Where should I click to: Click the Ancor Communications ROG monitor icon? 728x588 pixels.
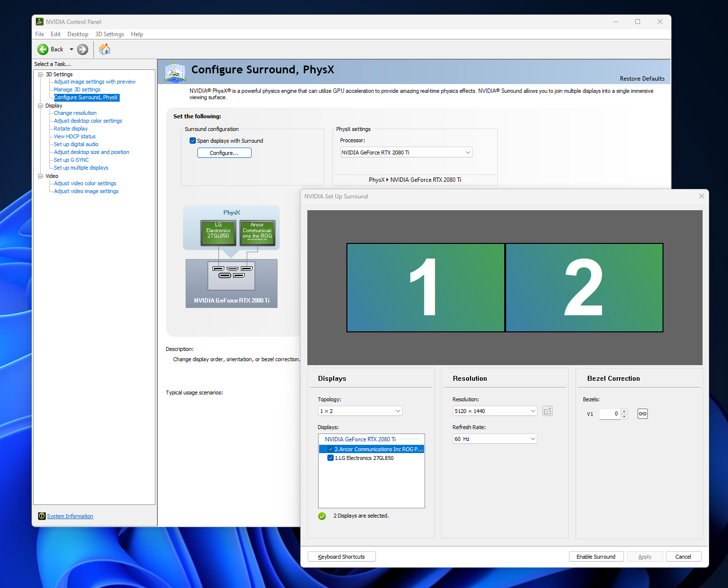[257, 233]
